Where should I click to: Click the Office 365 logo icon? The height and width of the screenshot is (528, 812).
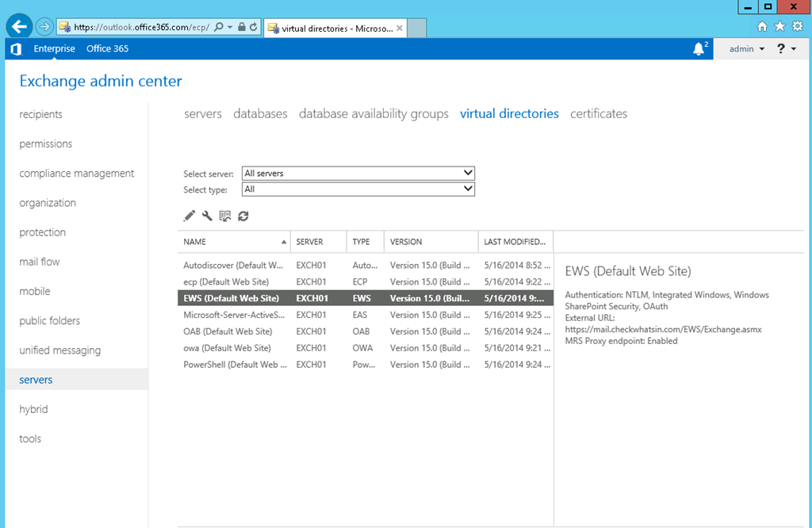tap(16, 48)
